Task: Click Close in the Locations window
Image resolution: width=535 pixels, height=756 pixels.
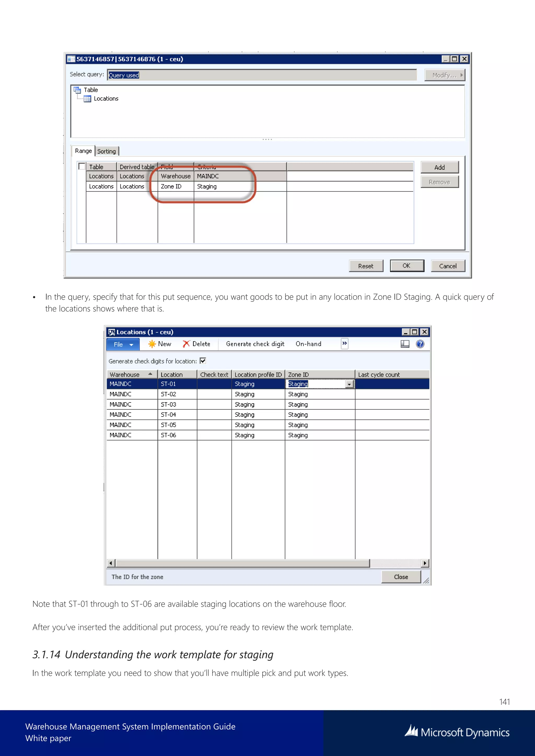Action: 401,577
